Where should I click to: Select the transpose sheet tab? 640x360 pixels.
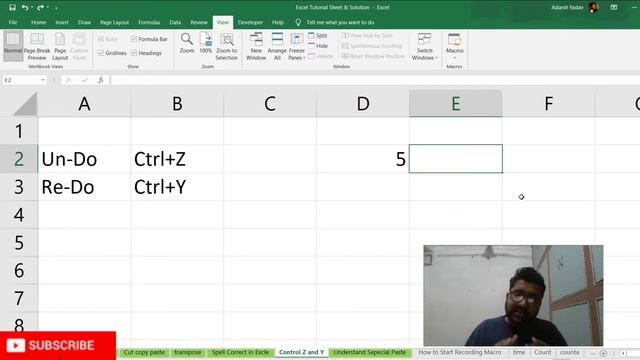pos(188,352)
